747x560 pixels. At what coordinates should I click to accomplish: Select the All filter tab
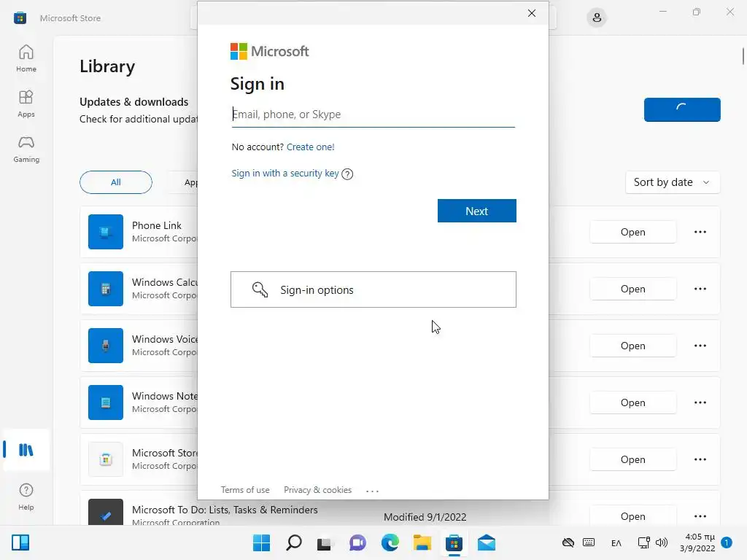point(116,182)
